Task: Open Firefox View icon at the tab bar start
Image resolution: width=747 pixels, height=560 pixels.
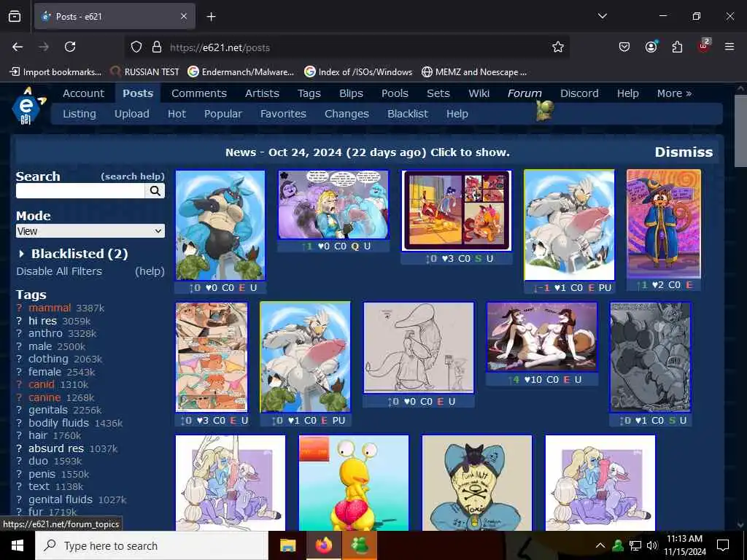Action: pos(15,17)
